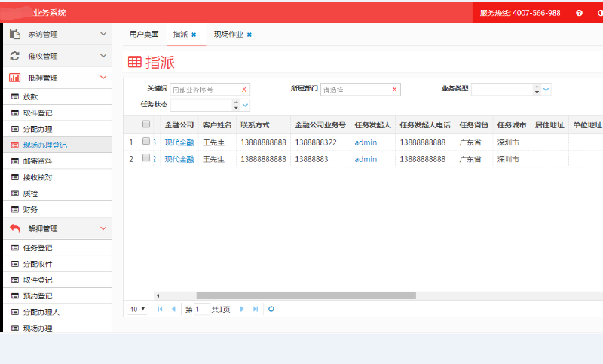Click the 抵押管理 bar chart icon
The height and width of the screenshot is (364, 603).
[14, 78]
